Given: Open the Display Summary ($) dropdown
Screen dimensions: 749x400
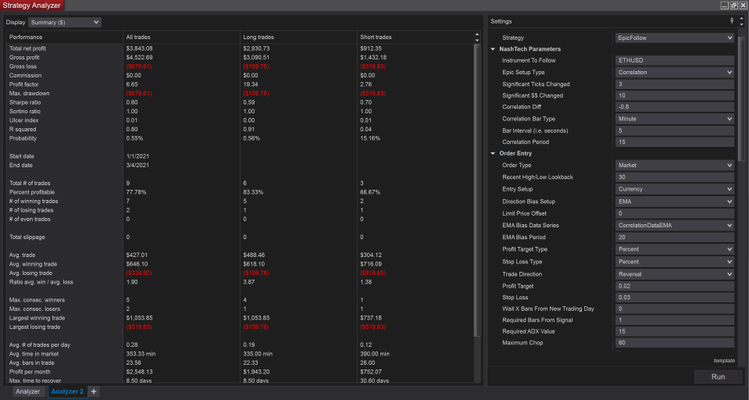Looking at the screenshot, I should pyautogui.click(x=65, y=22).
